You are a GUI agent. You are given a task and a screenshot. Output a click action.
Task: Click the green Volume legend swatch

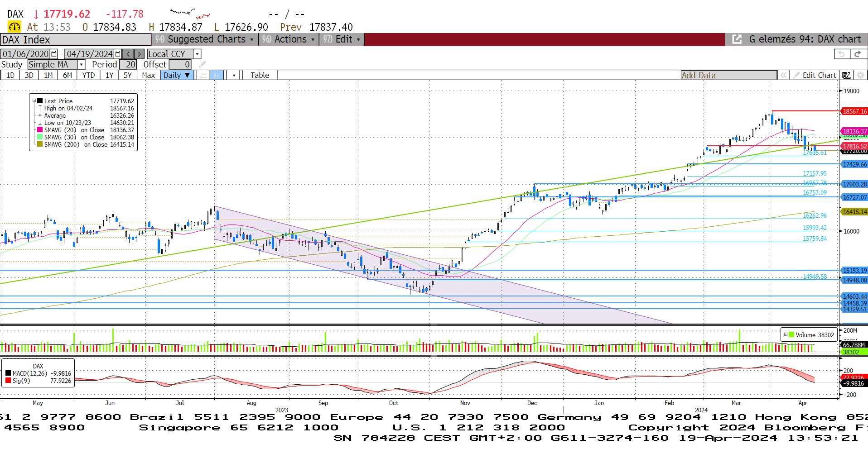791,335
